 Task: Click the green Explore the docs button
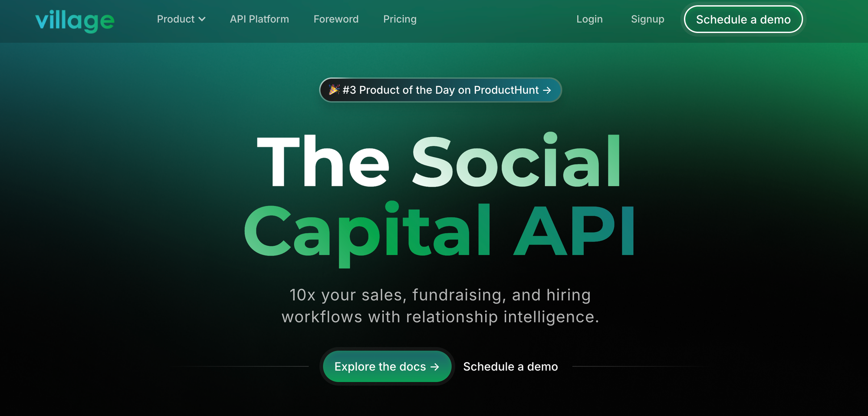tap(387, 366)
